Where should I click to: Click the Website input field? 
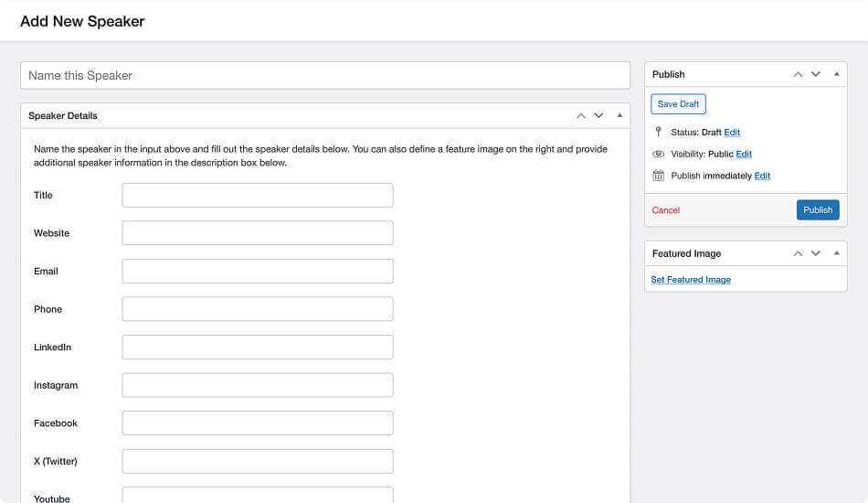pyautogui.click(x=258, y=233)
